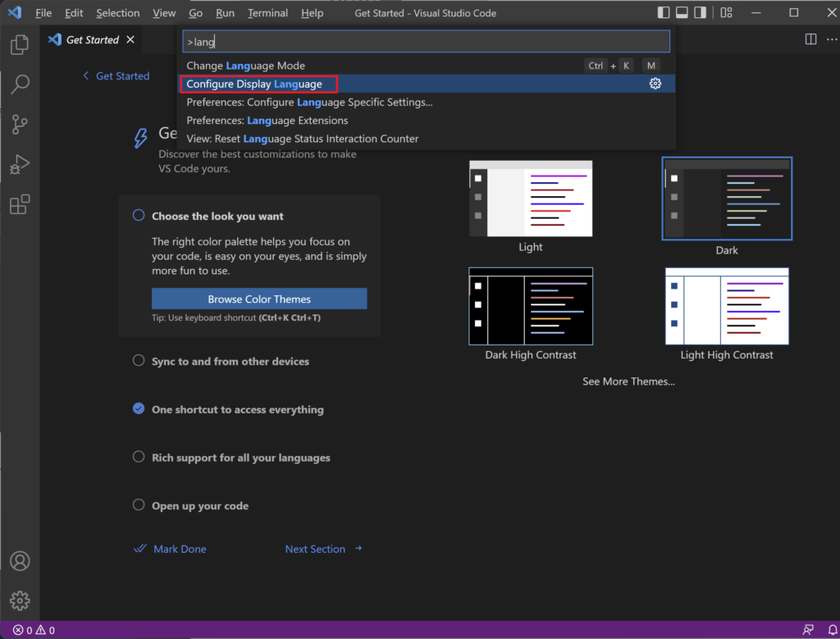
Task: Go back via Get Started link
Action: coord(116,76)
